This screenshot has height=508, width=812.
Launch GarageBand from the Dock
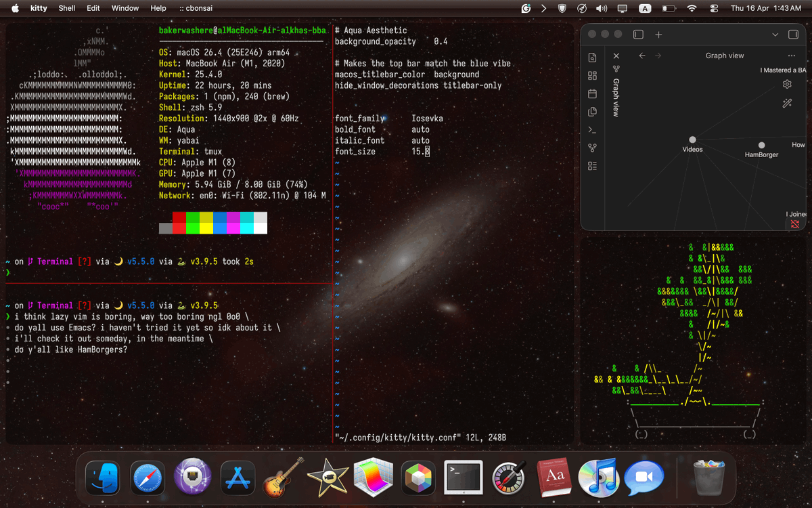tap(283, 478)
